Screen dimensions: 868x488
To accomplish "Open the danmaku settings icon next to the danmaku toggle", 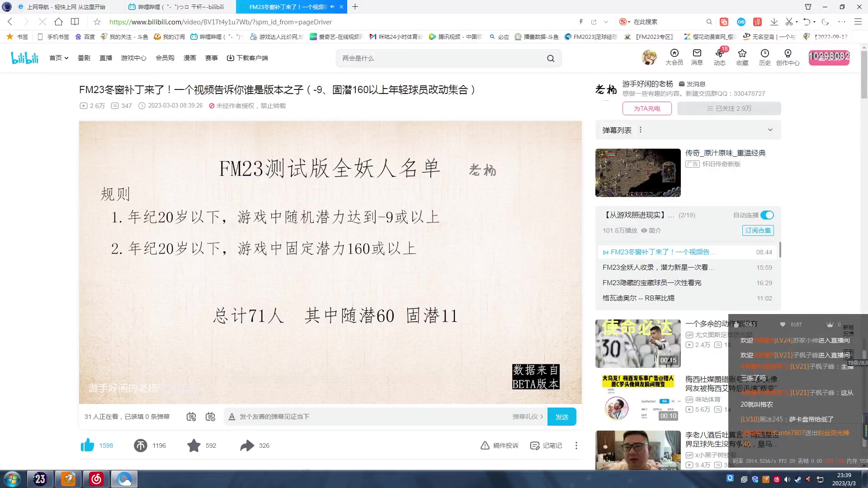I will tap(210, 417).
